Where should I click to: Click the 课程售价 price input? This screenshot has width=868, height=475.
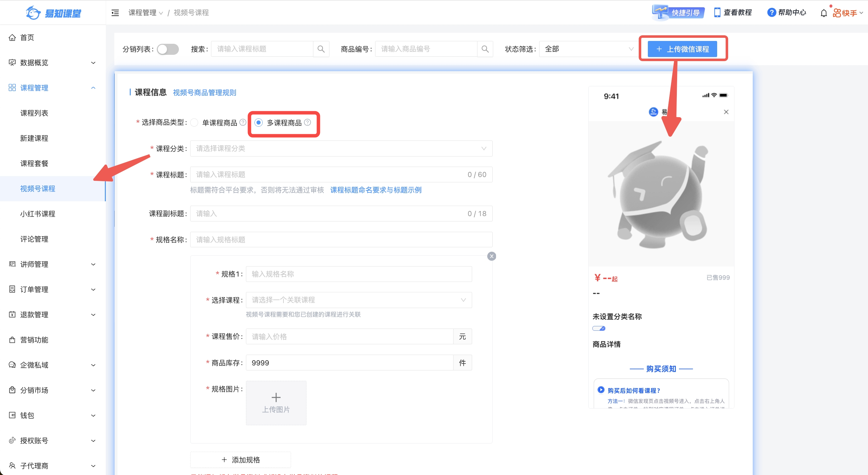tap(349, 336)
